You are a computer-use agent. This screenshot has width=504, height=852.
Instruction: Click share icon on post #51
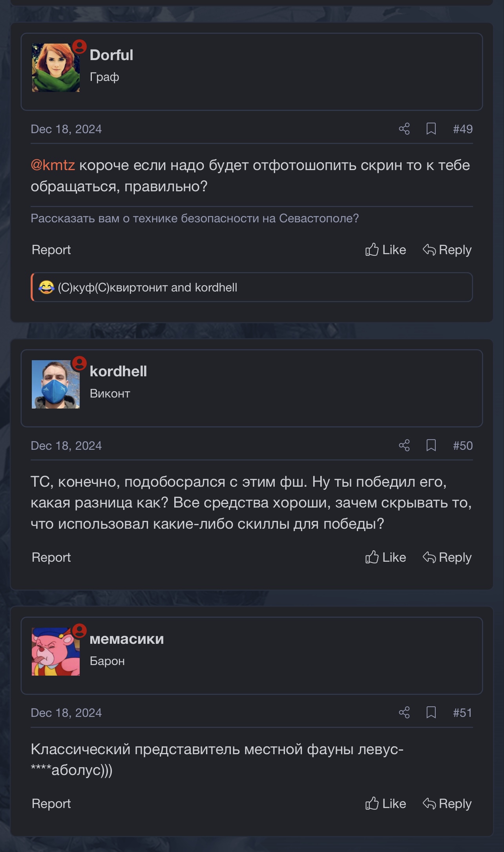404,713
